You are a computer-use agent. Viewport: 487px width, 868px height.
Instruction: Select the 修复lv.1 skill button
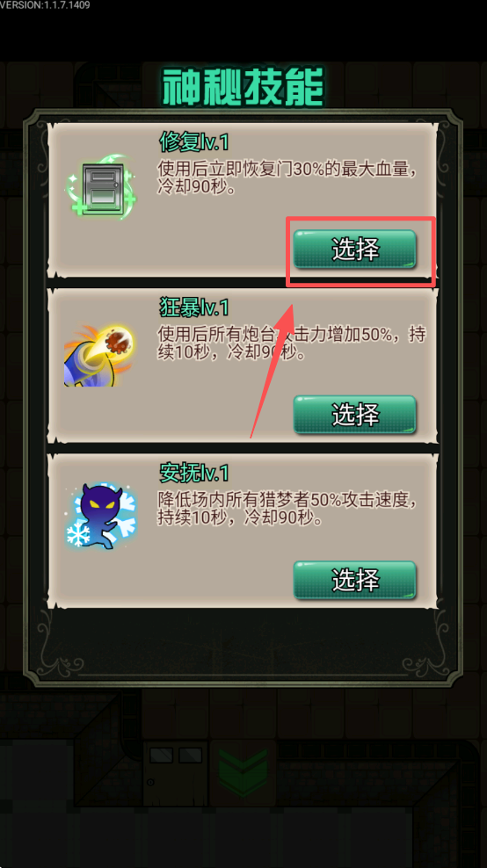[x=354, y=250]
